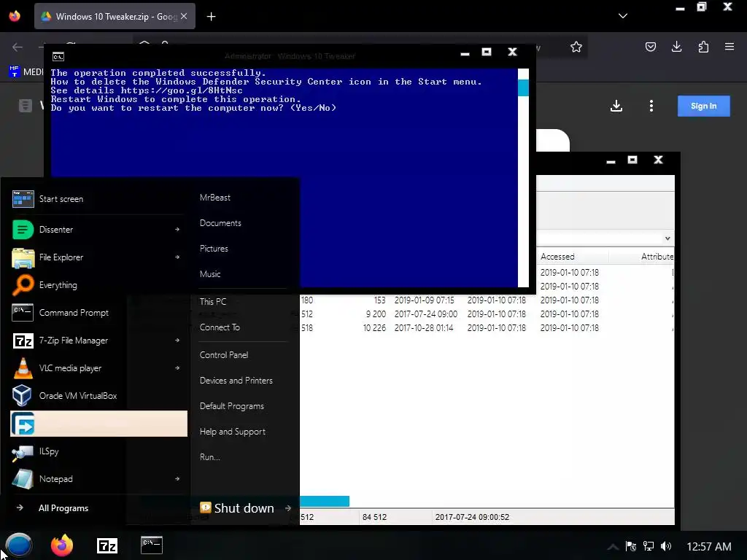Switch to the console taskbar button
This screenshot has width=747, height=560.
[x=152, y=545]
